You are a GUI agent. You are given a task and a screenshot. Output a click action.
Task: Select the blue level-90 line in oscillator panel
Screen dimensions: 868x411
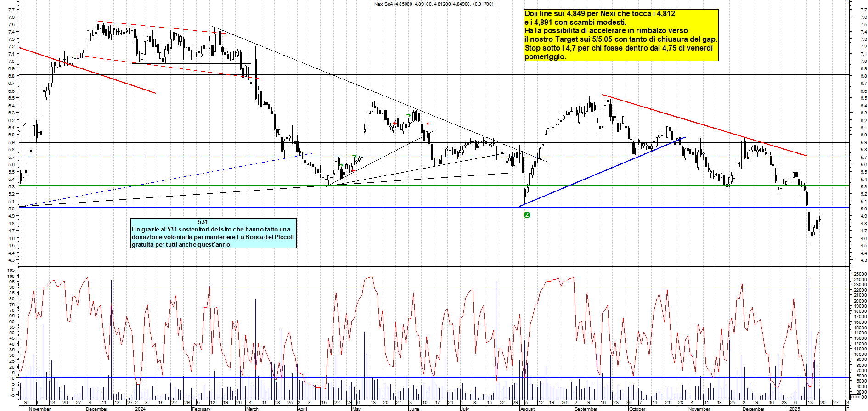(434, 287)
